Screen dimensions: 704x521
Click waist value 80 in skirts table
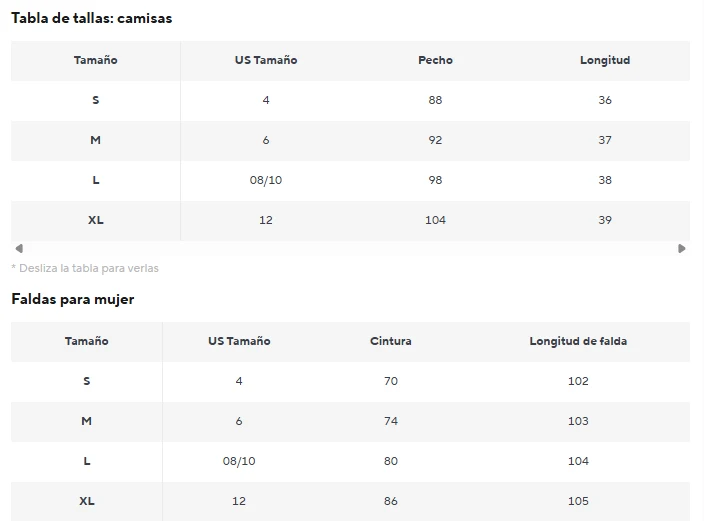pyautogui.click(x=391, y=461)
